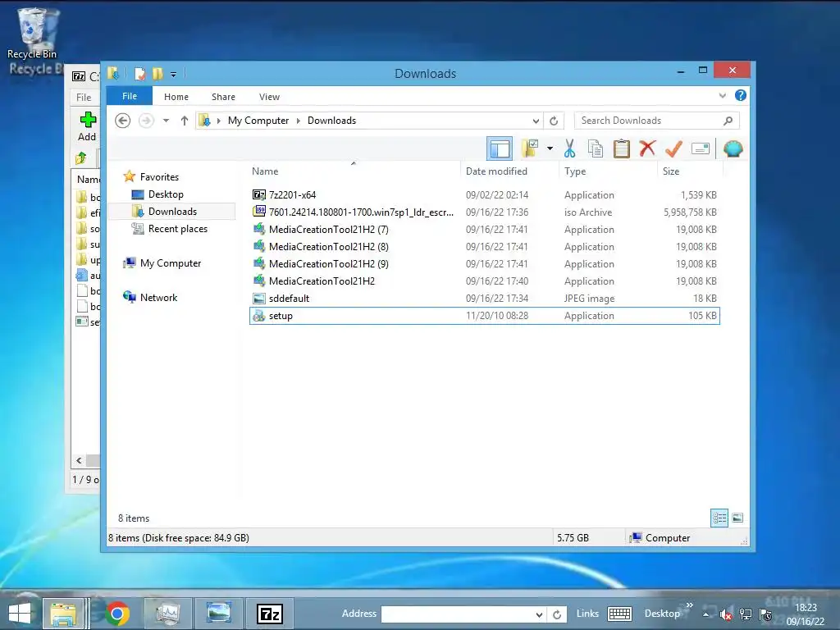840x630 pixels.
Task: Open the touch keyboard taskbar icon
Action: pos(620,614)
